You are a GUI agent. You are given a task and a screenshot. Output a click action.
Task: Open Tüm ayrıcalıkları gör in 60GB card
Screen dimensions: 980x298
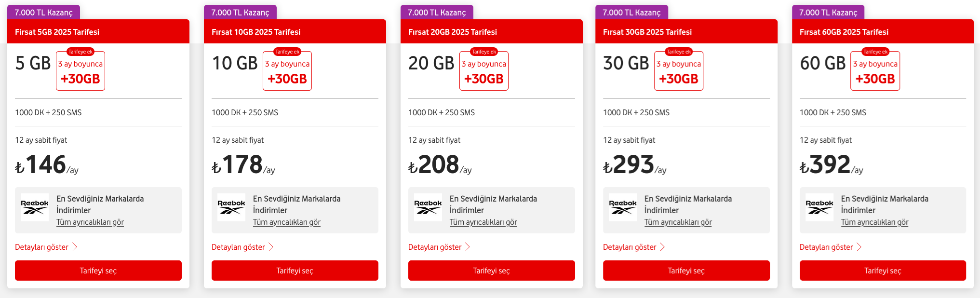pos(875,222)
